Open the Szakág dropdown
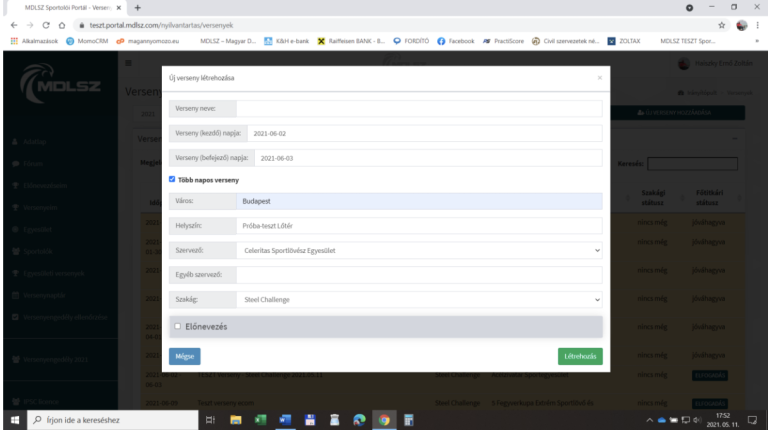The image size is (768, 430). pyautogui.click(x=420, y=298)
